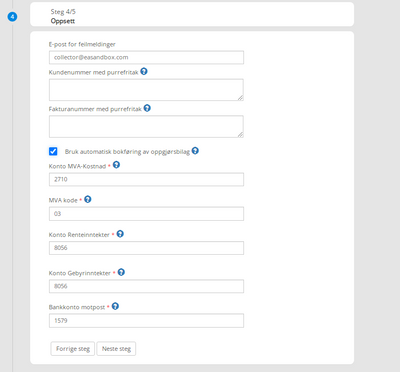Click the Konto Renteinntekter input field

coord(146,248)
